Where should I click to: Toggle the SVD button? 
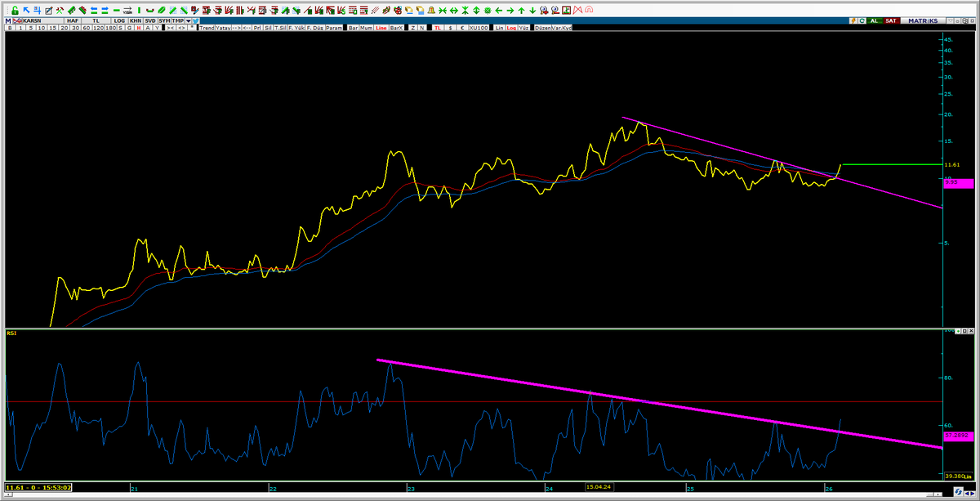click(150, 20)
